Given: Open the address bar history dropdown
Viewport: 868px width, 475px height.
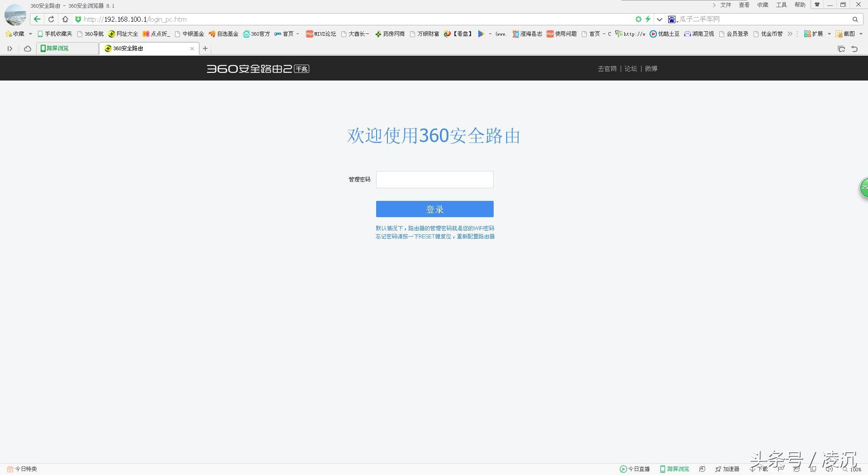Looking at the screenshot, I should [x=660, y=19].
